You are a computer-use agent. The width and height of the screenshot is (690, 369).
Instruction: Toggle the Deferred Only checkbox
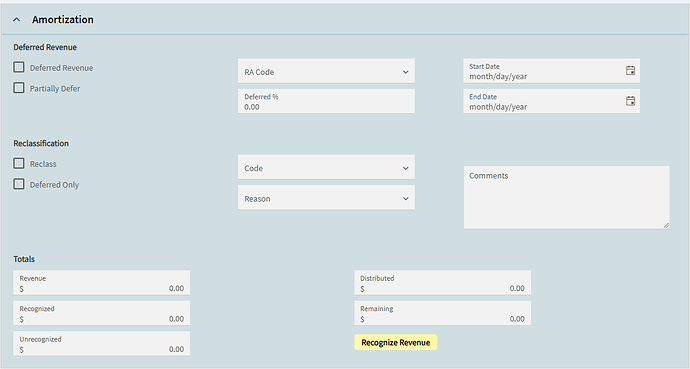(18, 184)
